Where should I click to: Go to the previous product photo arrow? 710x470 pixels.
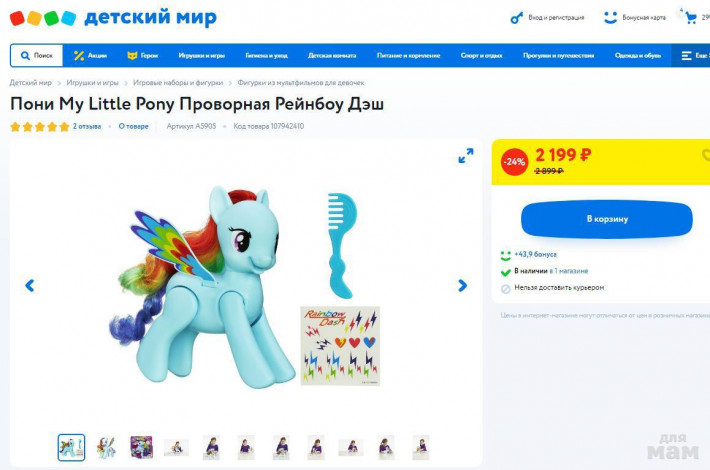click(x=29, y=285)
